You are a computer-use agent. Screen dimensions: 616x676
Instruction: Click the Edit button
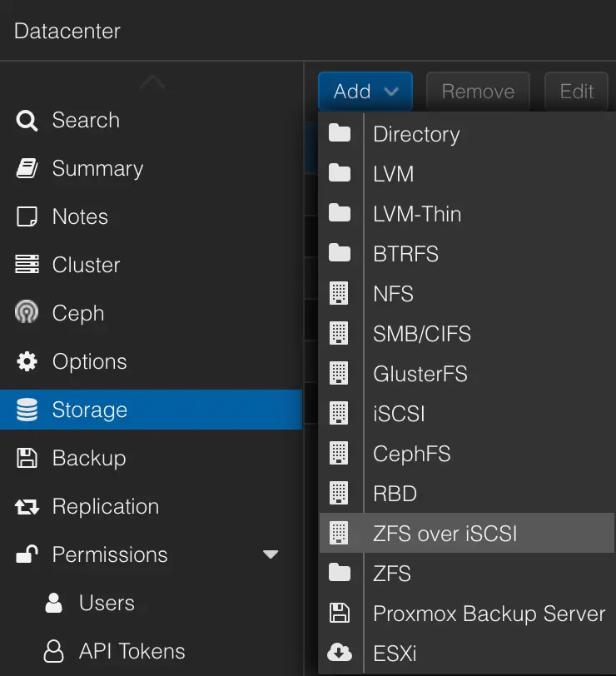click(576, 92)
